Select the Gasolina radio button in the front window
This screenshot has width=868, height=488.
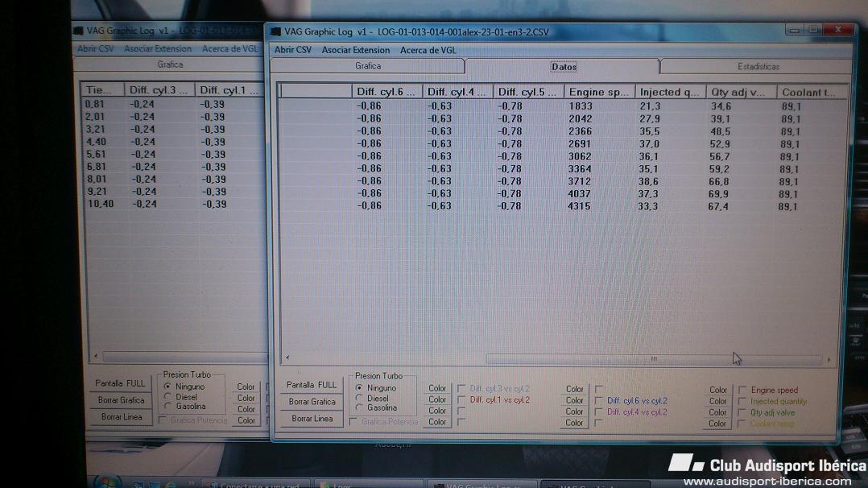click(x=359, y=407)
